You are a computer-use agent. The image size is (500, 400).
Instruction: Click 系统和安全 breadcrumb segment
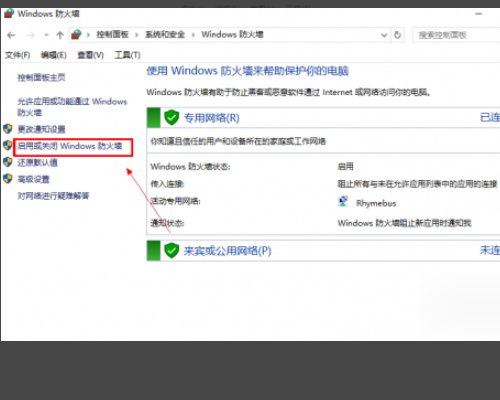coord(165,35)
